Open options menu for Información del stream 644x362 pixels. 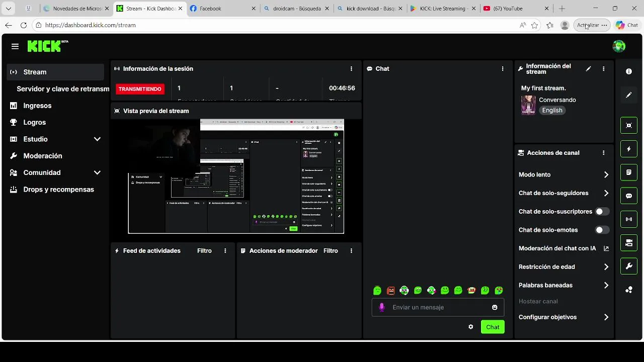click(603, 69)
